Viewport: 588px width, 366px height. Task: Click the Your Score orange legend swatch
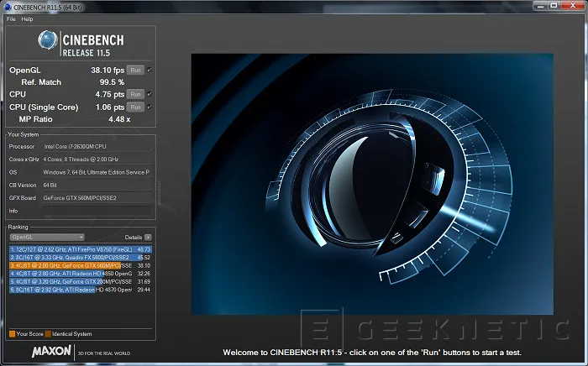pos(13,334)
